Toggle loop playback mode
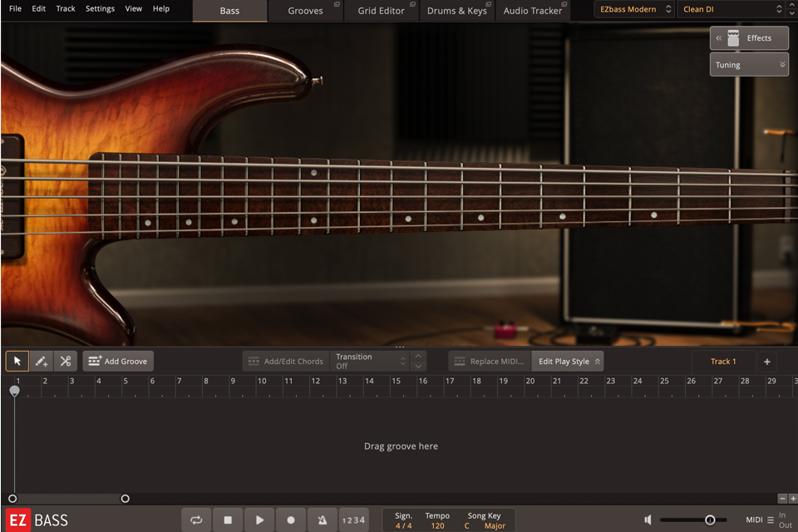798x532 pixels. coord(196,519)
